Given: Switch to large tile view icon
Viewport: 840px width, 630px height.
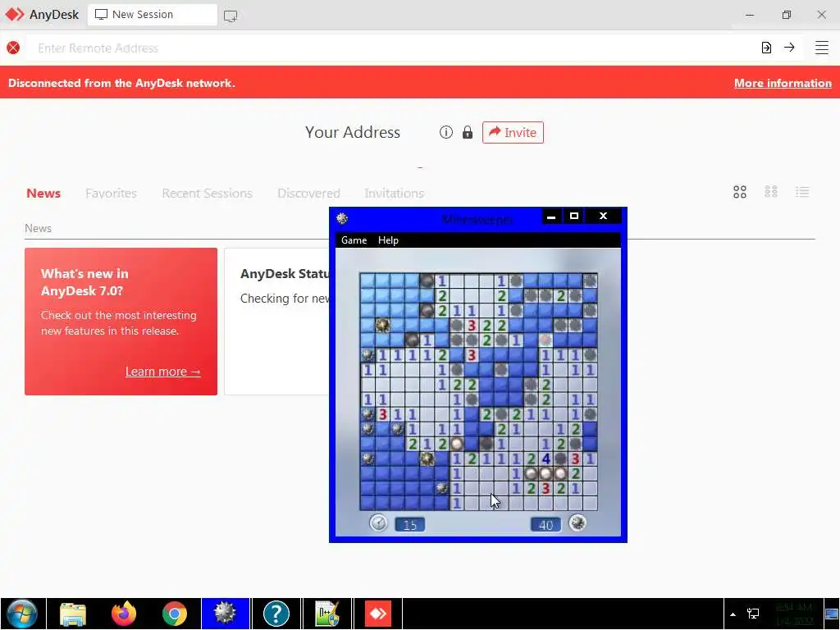Looking at the screenshot, I should click(x=740, y=192).
